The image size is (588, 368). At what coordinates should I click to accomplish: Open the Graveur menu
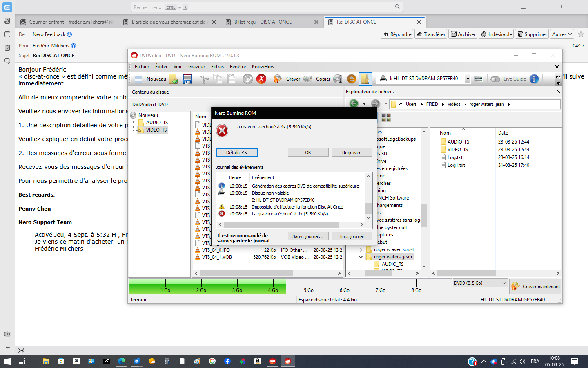[x=196, y=67]
